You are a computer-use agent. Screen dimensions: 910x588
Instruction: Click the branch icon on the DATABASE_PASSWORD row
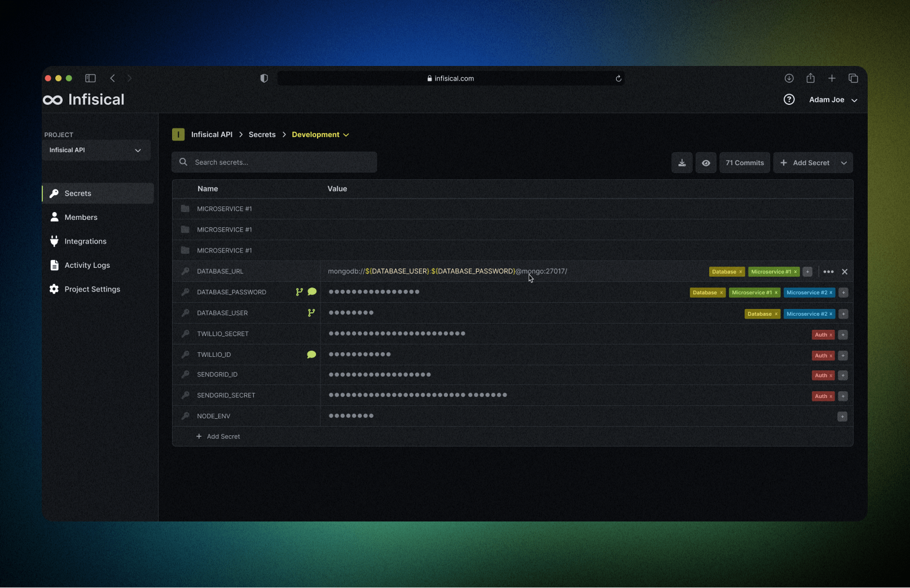pos(299,292)
